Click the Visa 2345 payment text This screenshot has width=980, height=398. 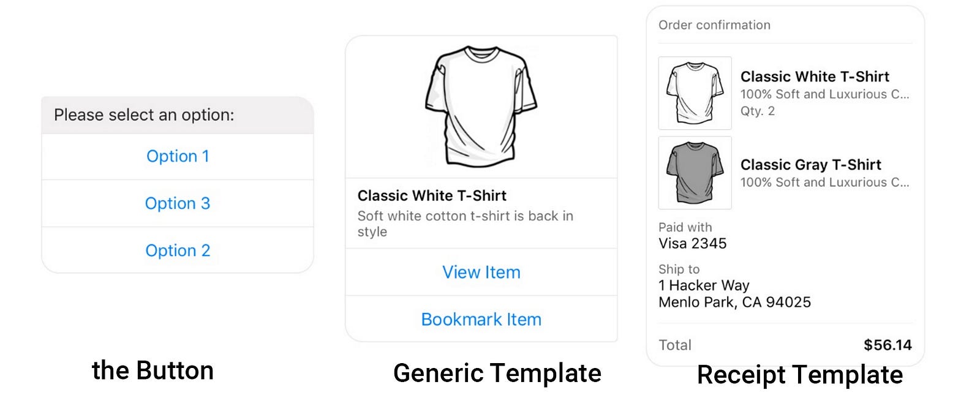point(692,244)
